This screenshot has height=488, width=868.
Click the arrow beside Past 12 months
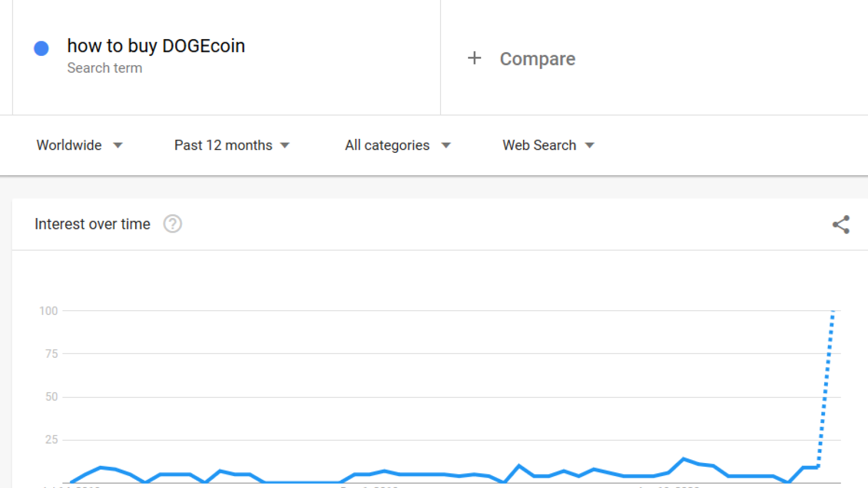285,145
